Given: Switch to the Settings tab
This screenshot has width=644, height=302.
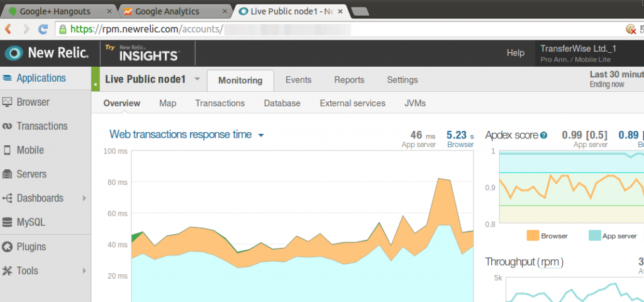Looking at the screenshot, I should [402, 80].
